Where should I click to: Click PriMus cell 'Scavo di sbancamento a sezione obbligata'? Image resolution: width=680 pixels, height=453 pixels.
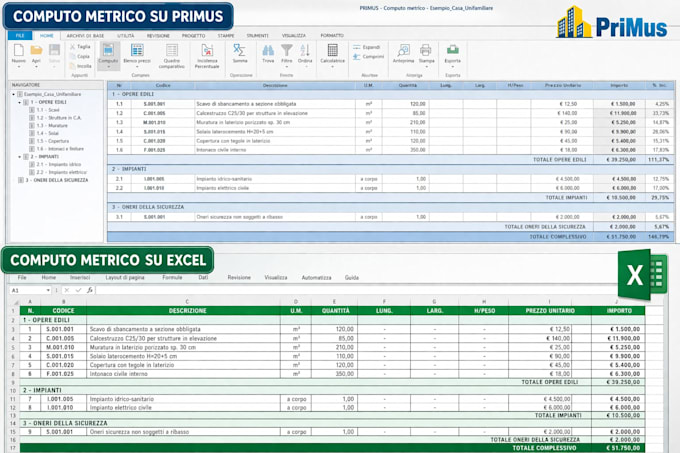(x=275, y=104)
